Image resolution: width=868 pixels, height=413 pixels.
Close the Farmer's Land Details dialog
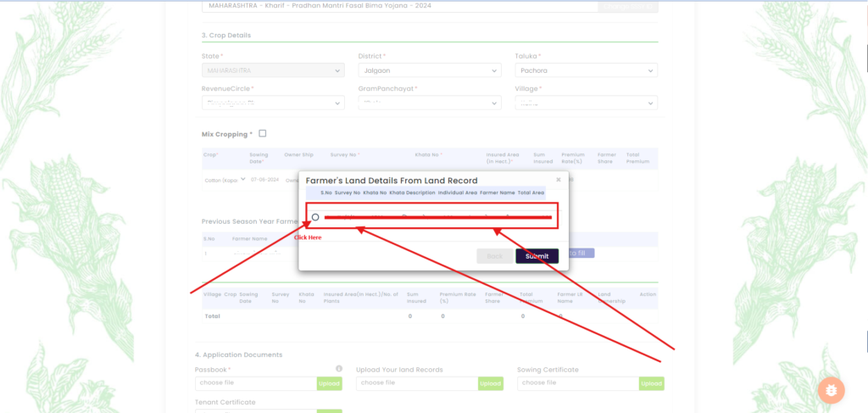click(558, 180)
